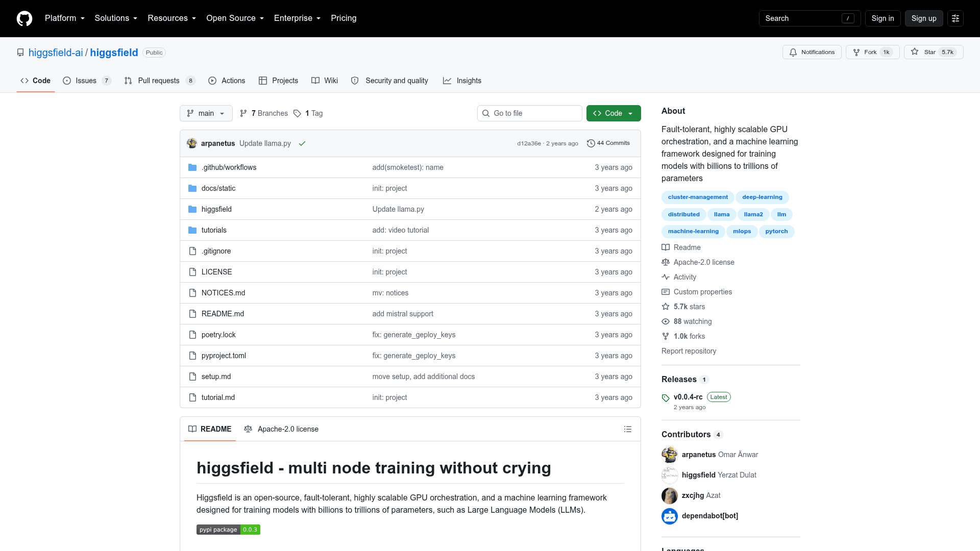Click the repository icon beside higgsfield-ai
This screenshot has height=551, width=980.
pos(20,53)
